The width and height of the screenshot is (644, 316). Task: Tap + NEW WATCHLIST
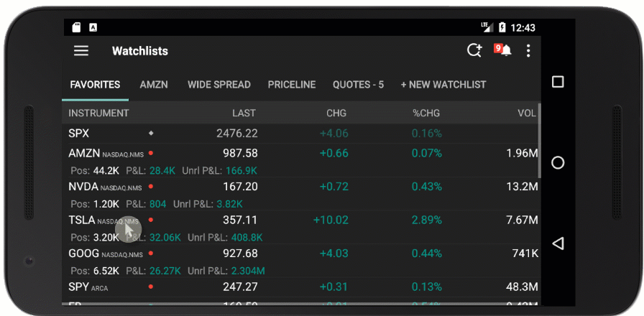coord(443,85)
